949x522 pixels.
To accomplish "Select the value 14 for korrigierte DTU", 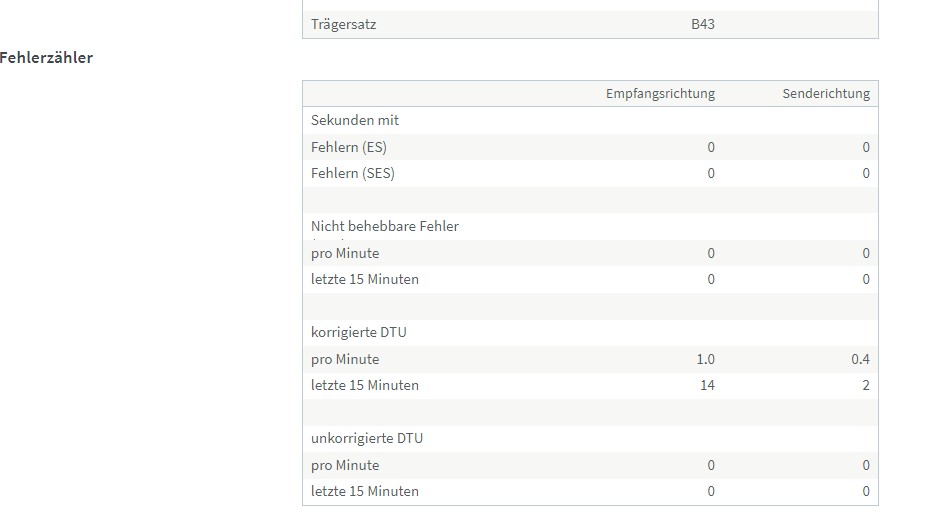I will pos(707,385).
